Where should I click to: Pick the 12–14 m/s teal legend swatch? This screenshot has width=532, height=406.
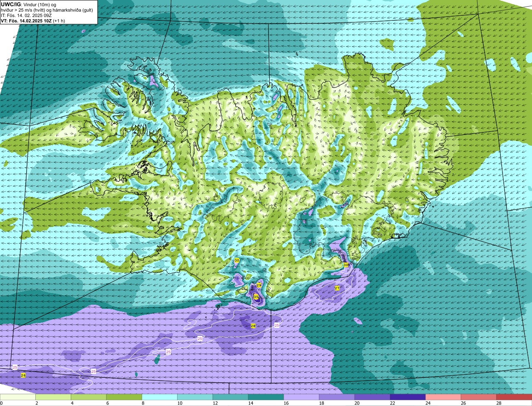231,397
